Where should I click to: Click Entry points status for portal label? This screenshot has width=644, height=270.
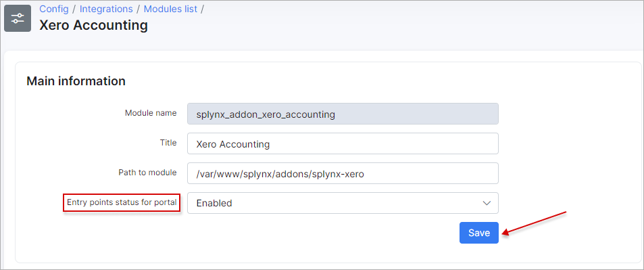click(x=122, y=202)
